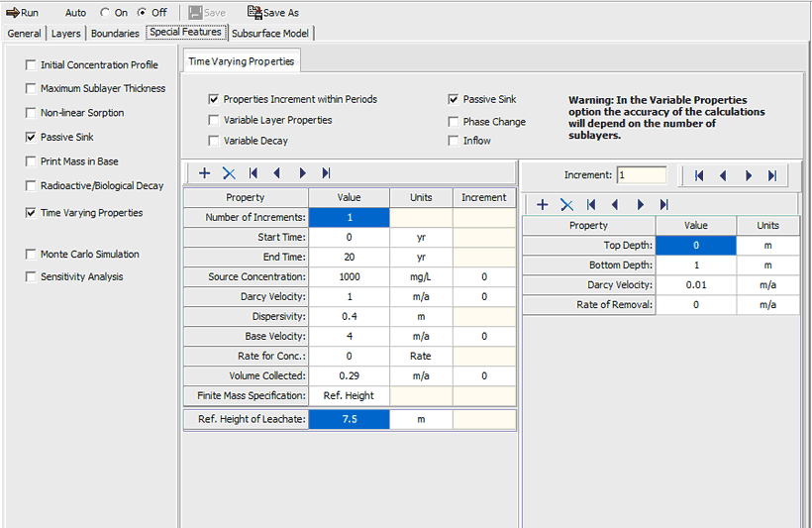Viewport: 812px width, 528px height.
Task: Go to previous passive sink in right table
Action: point(615,204)
